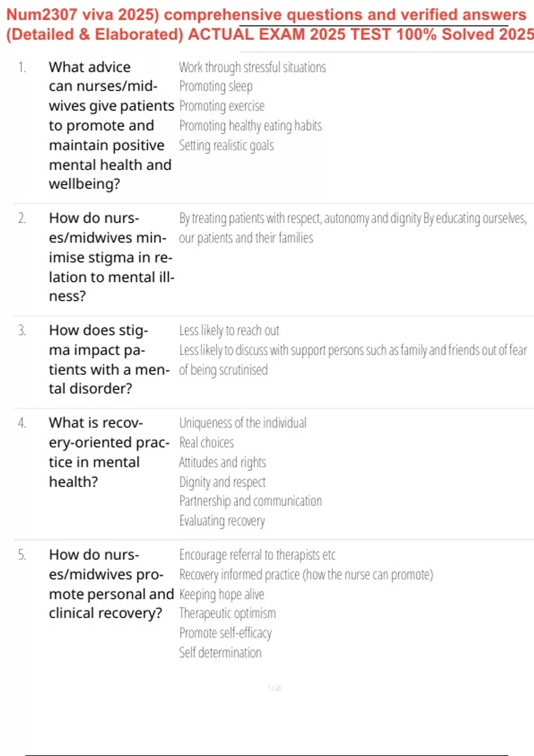
Task: Click the "Self determination" answer text
Action: point(220,653)
